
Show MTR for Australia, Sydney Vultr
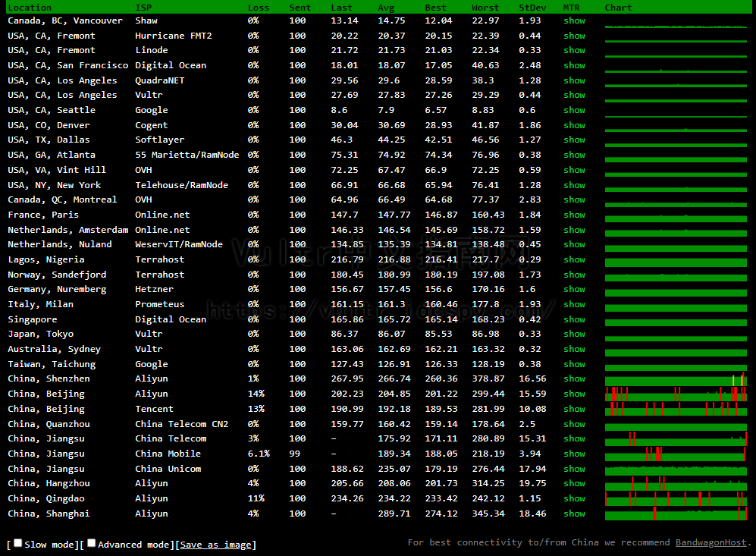(574, 349)
